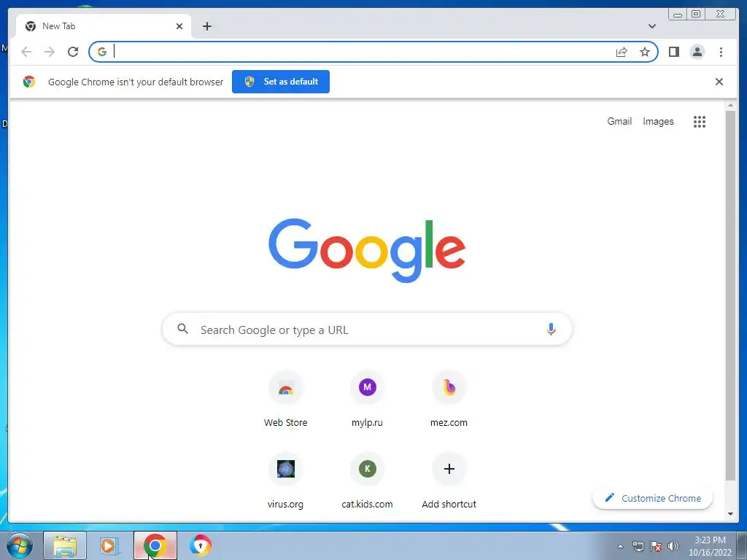
Task: Close the New Tab tab
Action: point(179,26)
